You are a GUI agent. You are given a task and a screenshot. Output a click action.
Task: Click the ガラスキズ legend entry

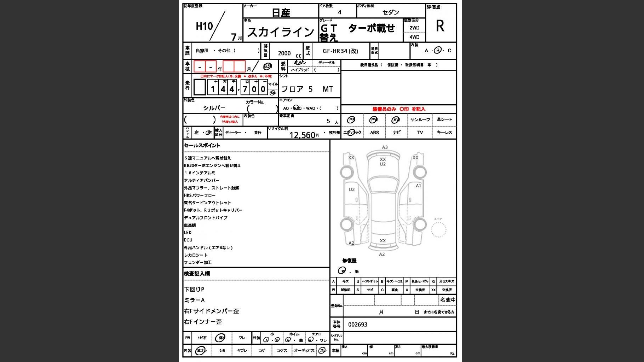pos(447,281)
